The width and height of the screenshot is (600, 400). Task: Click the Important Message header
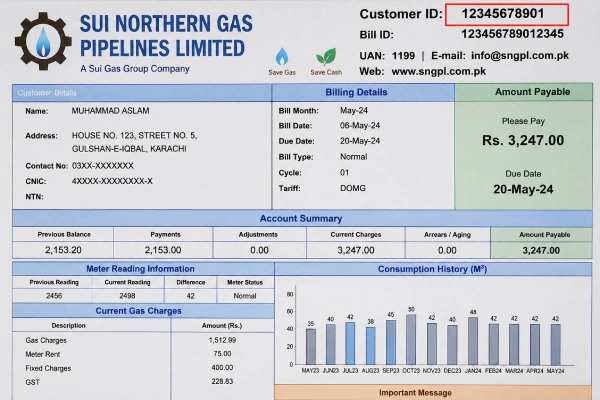point(415,393)
